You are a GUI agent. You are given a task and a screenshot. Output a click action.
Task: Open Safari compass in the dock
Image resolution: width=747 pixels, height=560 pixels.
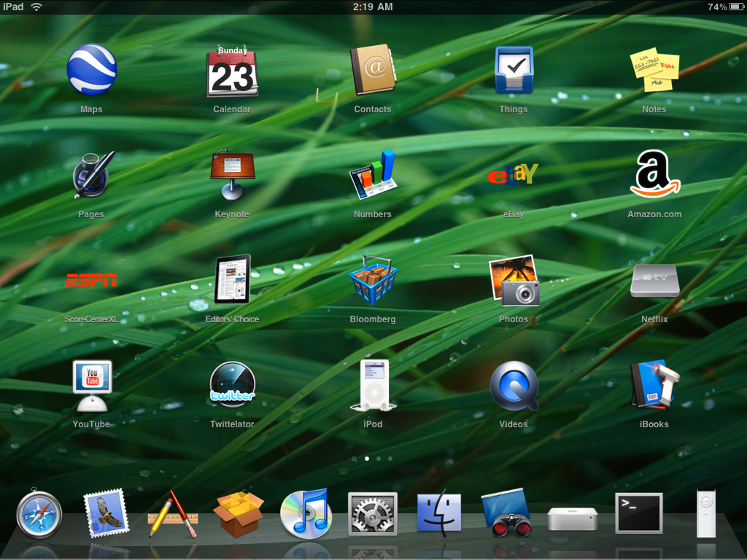39,514
